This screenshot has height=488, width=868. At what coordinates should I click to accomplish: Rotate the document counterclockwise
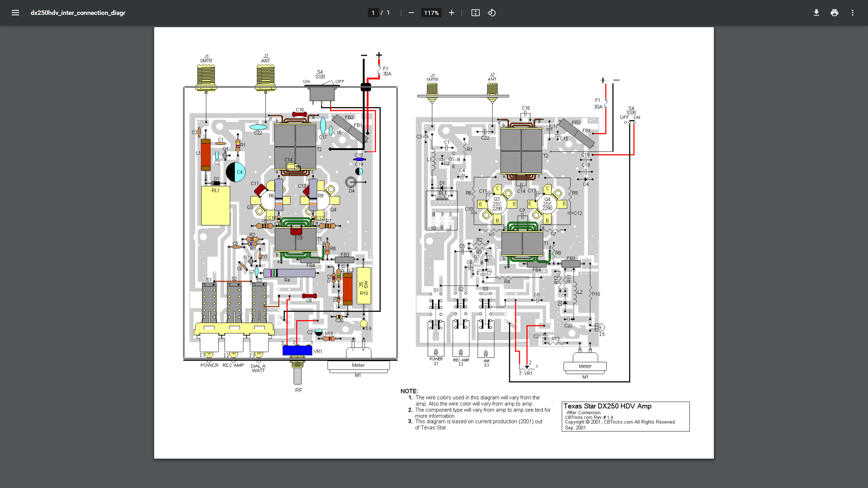click(492, 13)
